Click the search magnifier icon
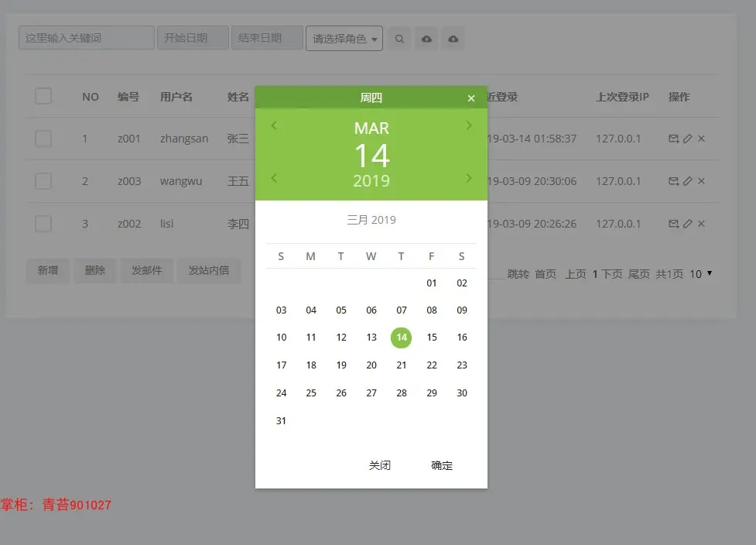The image size is (756, 545). 400,39
